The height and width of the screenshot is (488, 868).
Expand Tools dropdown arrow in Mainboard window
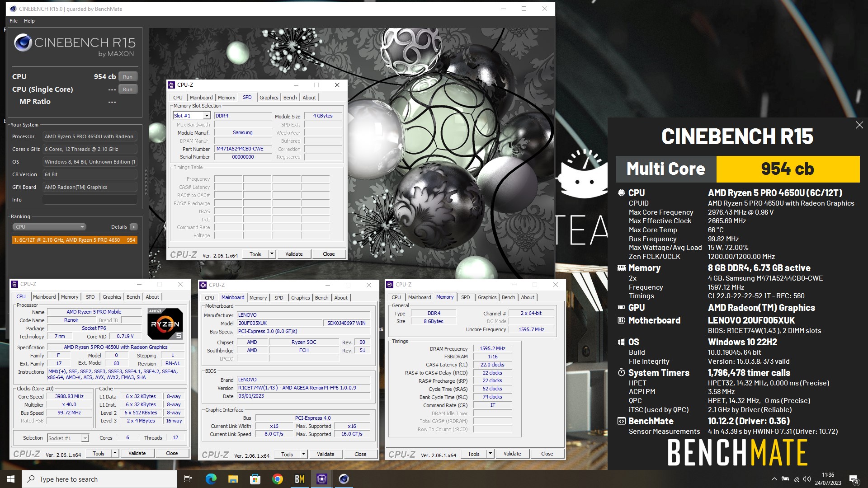[x=304, y=454]
